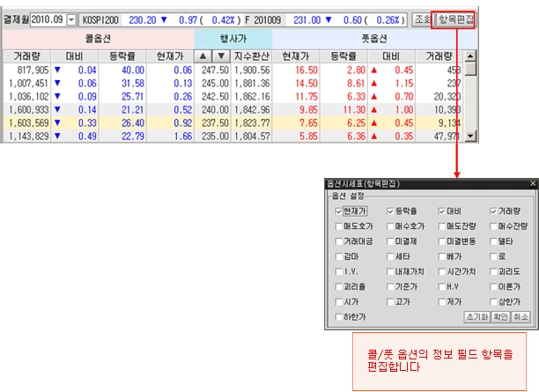Confirm with the 확인 button

499,316
